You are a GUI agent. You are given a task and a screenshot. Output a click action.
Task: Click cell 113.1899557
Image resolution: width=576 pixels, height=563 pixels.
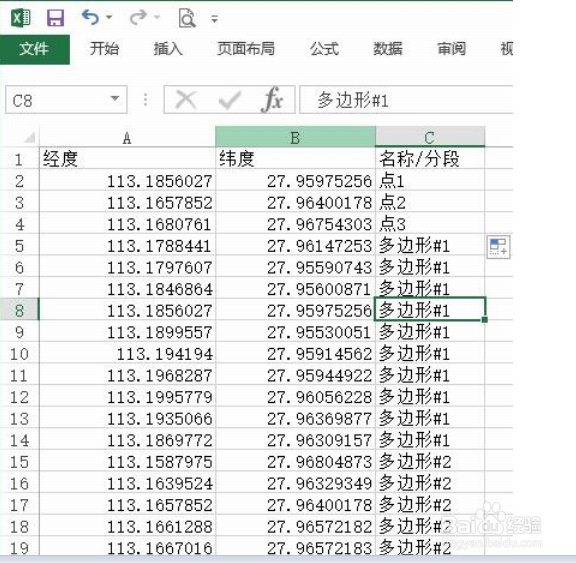click(127, 332)
